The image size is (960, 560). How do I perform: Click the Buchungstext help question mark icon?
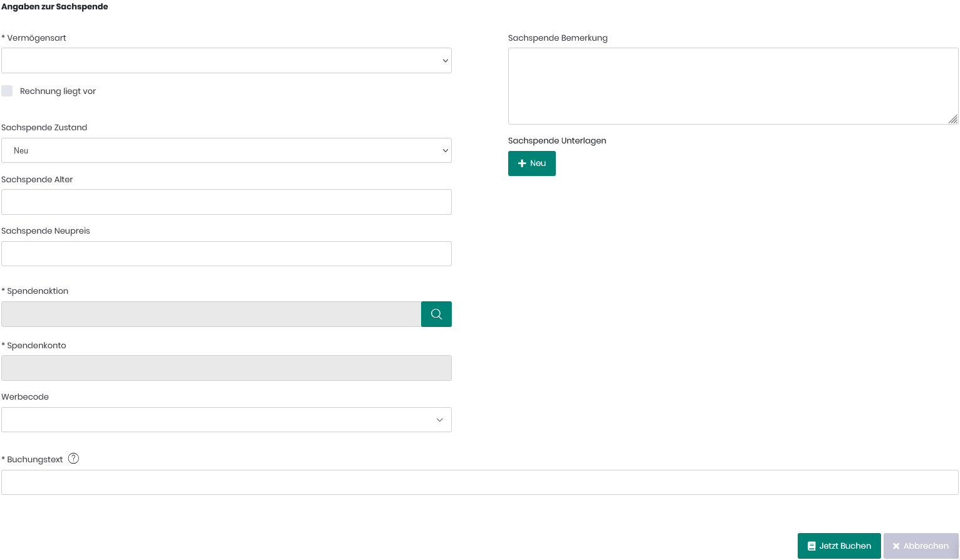pos(73,459)
